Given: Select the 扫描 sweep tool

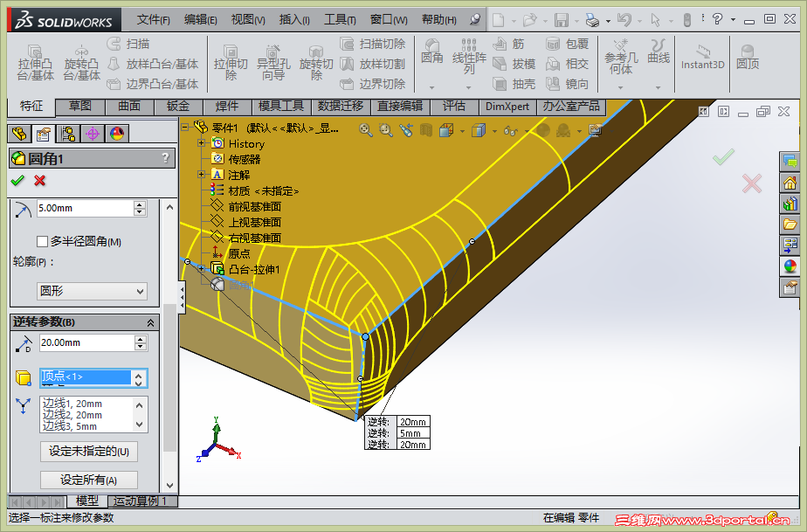Looking at the screenshot, I should (x=128, y=44).
